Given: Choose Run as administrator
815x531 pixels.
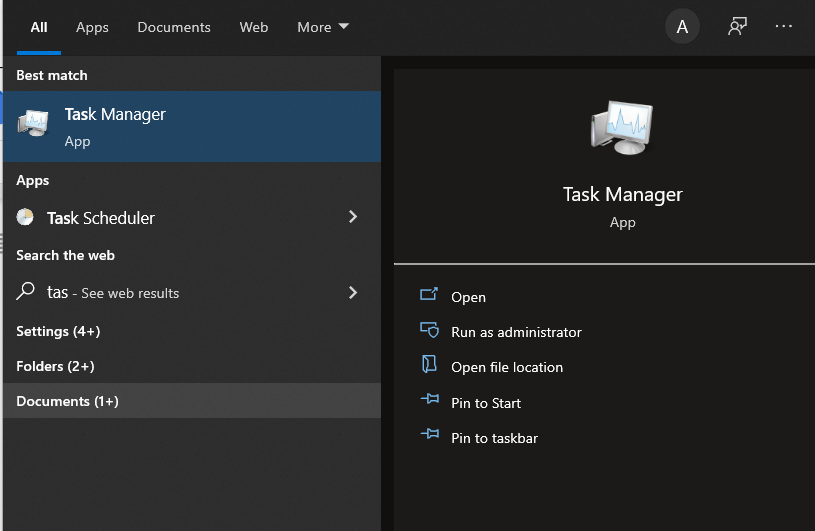Looking at the screenshot, I should (x=516, y=332).
